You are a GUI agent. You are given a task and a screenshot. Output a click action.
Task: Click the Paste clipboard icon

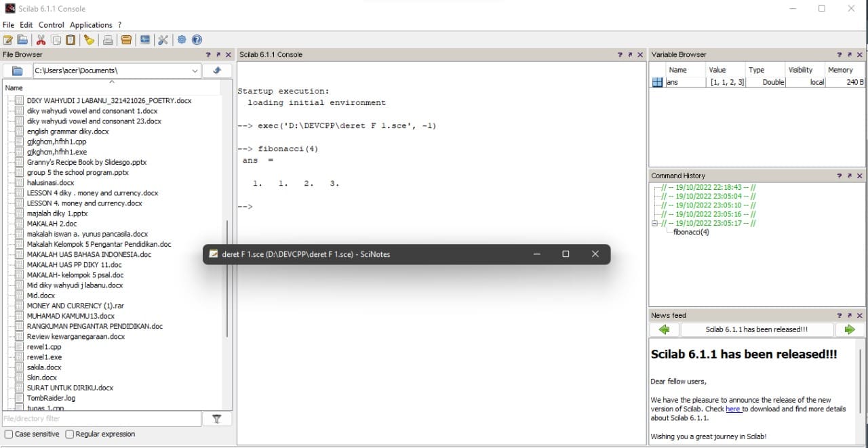71,40
